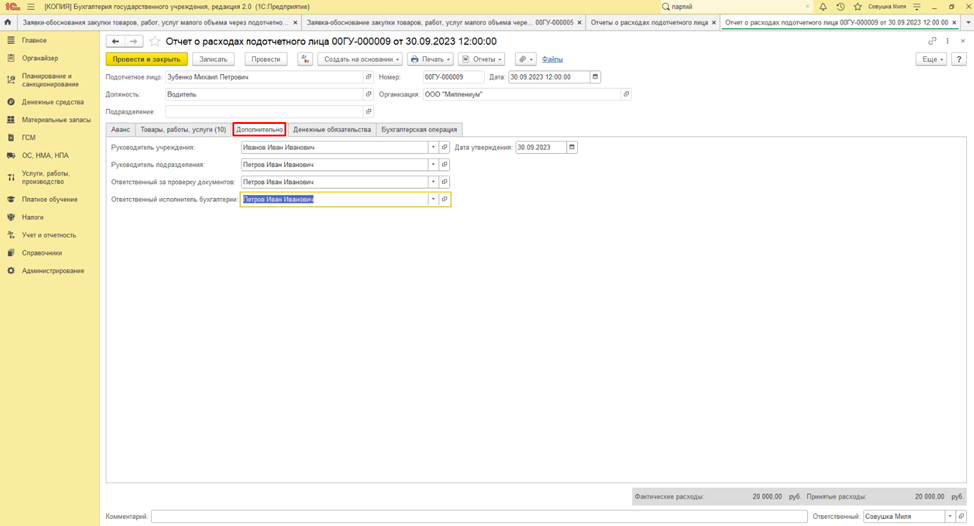Select the Дополнительно tab
This screenshot has width=974, height=526.
pos(259,130)
